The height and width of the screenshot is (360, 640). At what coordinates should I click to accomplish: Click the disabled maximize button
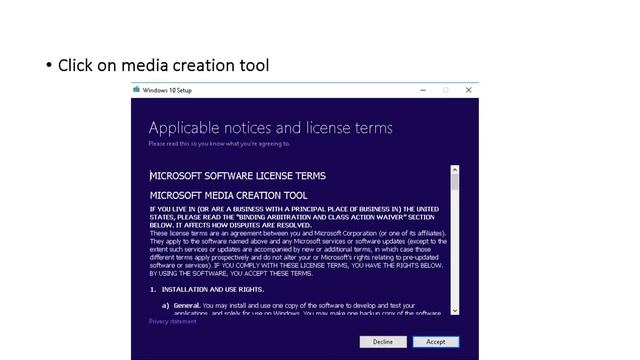point(445,90)
